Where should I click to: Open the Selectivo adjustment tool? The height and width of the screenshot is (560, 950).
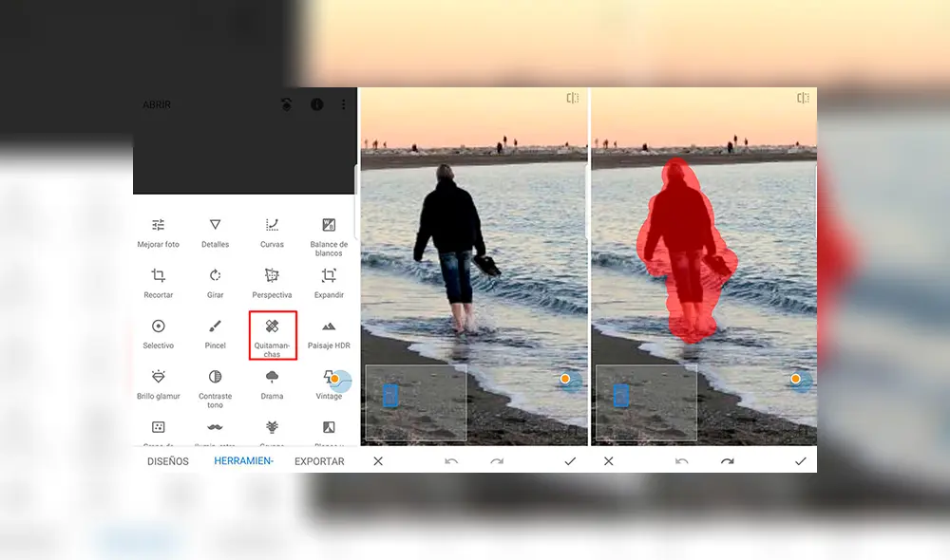point(159,333)
